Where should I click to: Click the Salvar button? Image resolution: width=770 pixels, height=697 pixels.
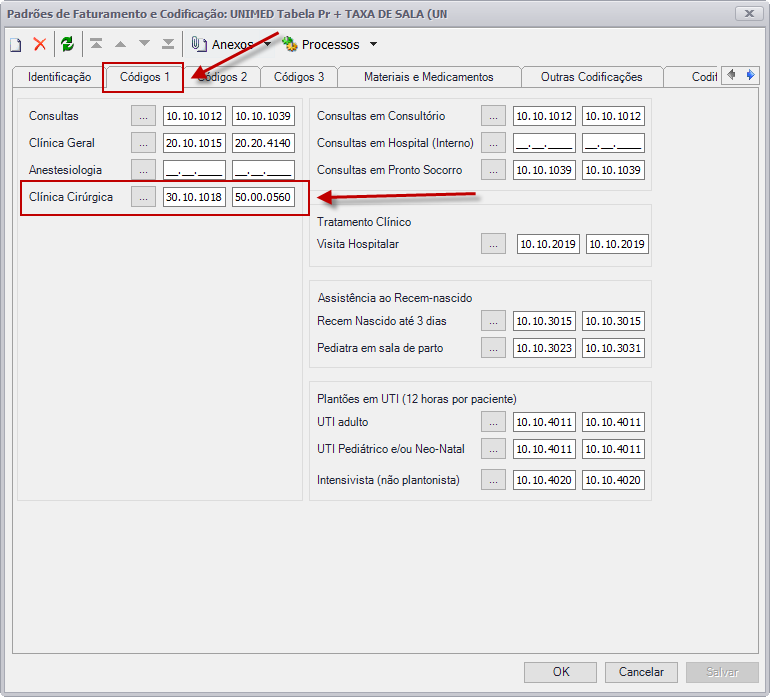click(722, 672)
